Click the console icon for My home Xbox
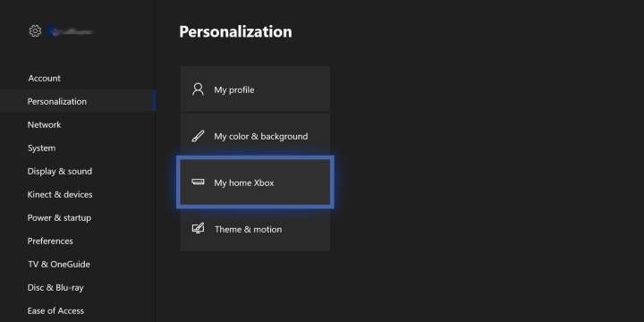 (x=198, y=182)
